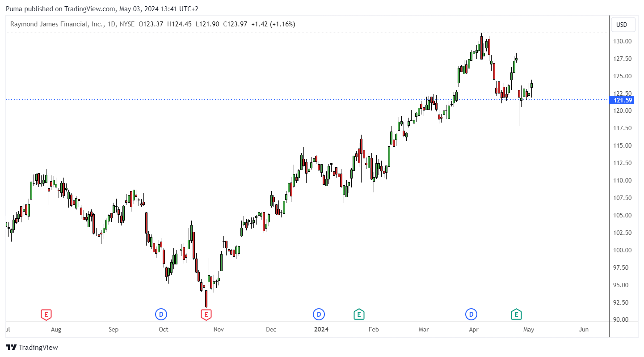Open the green earnings marker in late January
Screen dimensions: 644x357
359,314
